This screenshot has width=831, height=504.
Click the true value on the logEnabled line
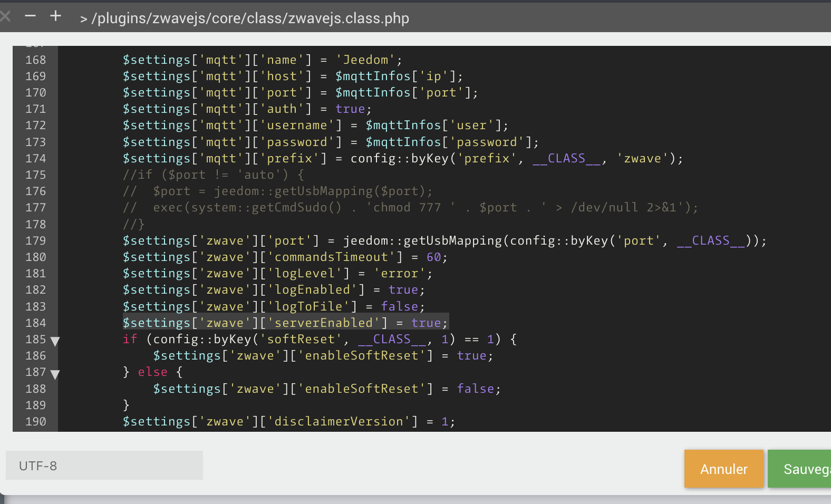[x=403, y=290]
